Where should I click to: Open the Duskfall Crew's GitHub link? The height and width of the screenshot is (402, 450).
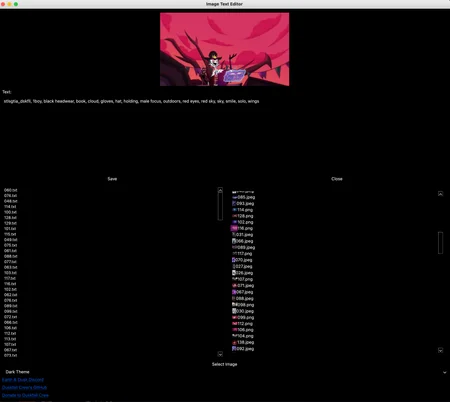[x=24, y=387]
